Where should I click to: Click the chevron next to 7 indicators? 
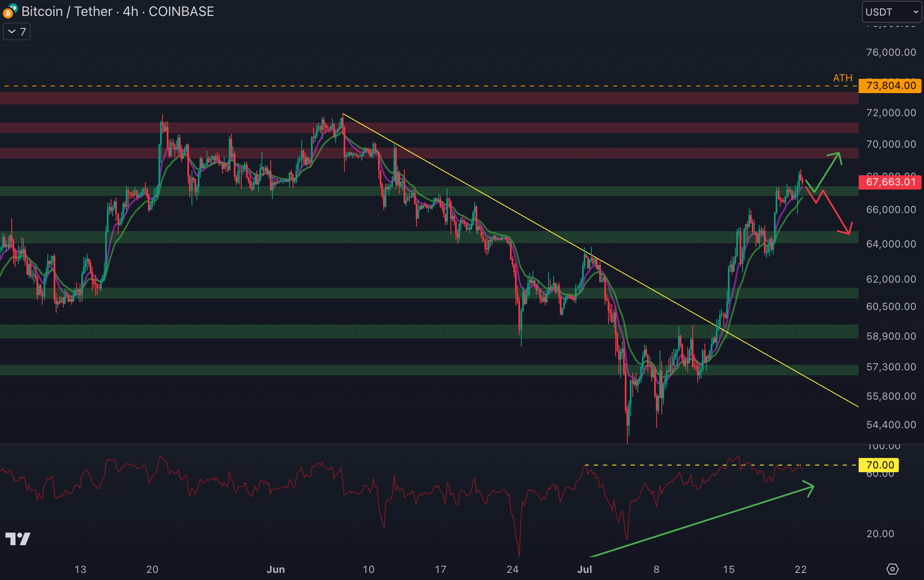tap(12, 32)
